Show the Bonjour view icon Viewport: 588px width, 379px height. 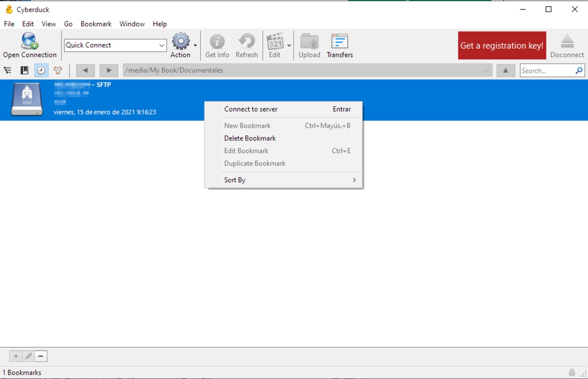(58, 71)
